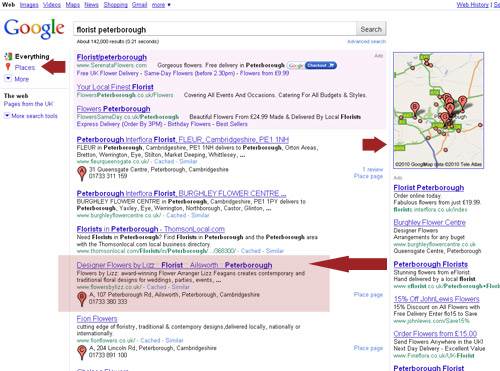Open Cached link for Fiori Flowers result
This screenshot has height=371, width=500.
(x=150, y=340)
